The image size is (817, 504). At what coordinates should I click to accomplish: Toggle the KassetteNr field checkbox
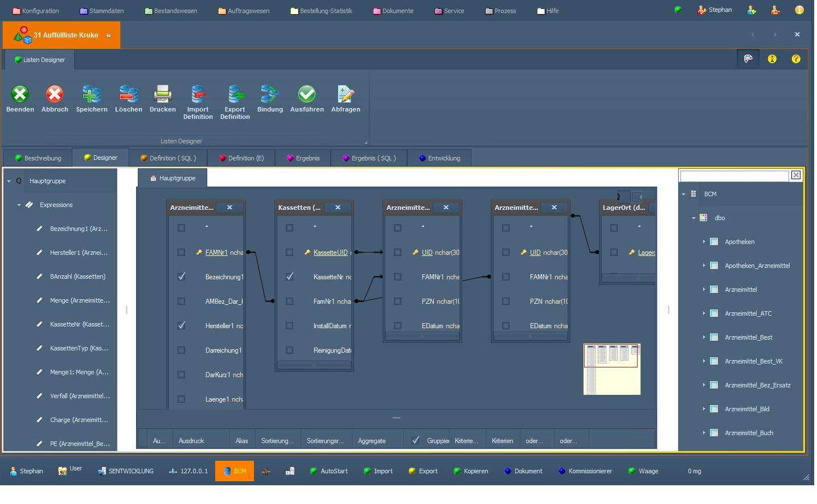coord(290,277)
